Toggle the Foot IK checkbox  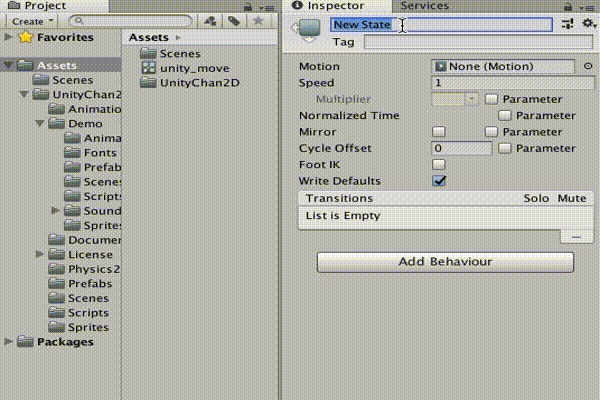coord(439,164)
